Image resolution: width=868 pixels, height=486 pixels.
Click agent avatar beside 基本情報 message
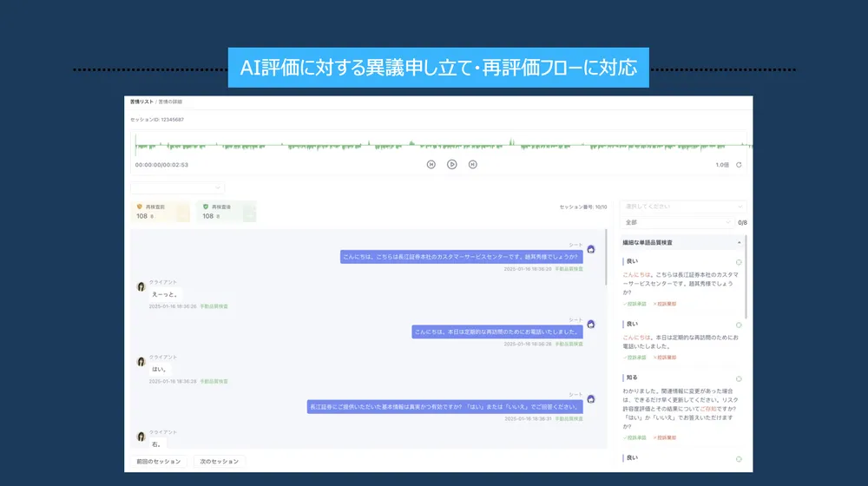coord(590,399)
